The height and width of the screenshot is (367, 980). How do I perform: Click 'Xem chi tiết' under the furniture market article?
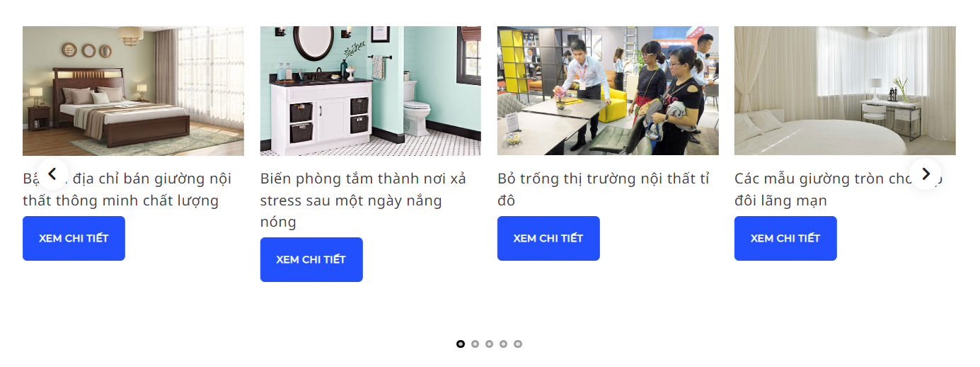point(548,238)
